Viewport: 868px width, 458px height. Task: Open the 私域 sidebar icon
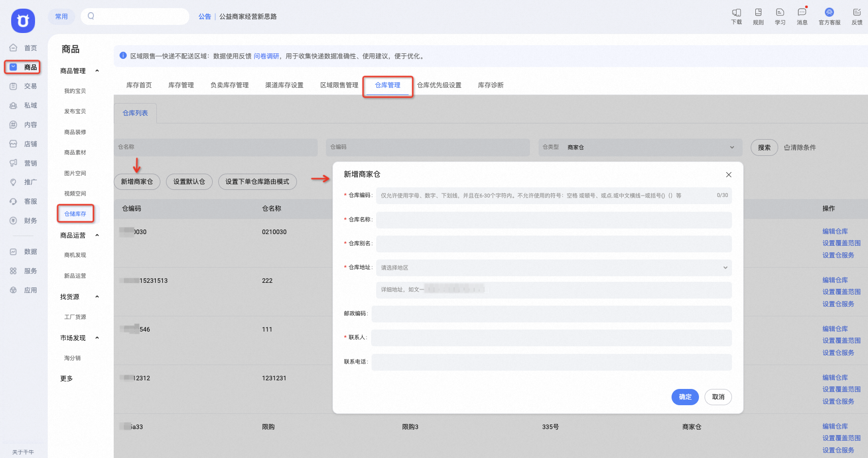click(13, 106)
